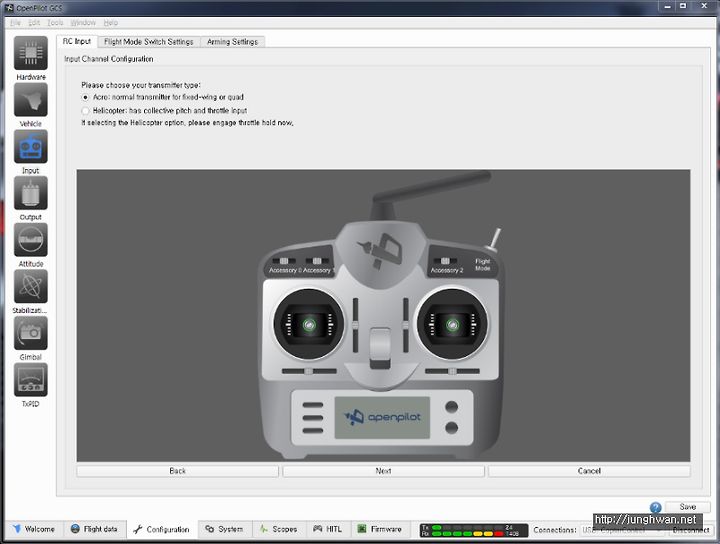
Task: Go to the System workspace tab
Action: 225,529
